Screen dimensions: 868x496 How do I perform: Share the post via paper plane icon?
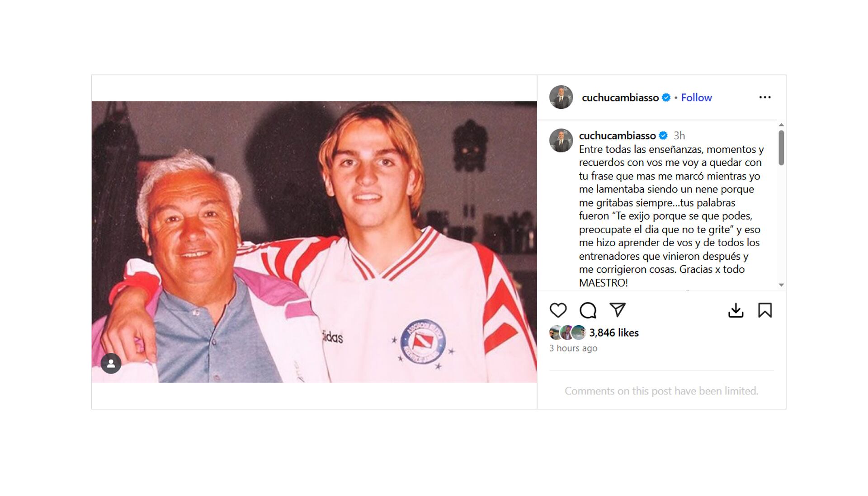tap(618, 310)
